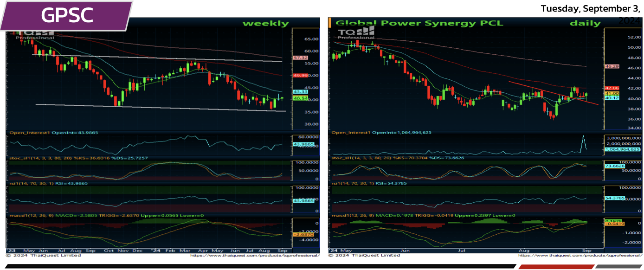The height and width of the screenshot is (270, 644).
Task: Click the red 42.06 price tag
Action: pos(612,88)
